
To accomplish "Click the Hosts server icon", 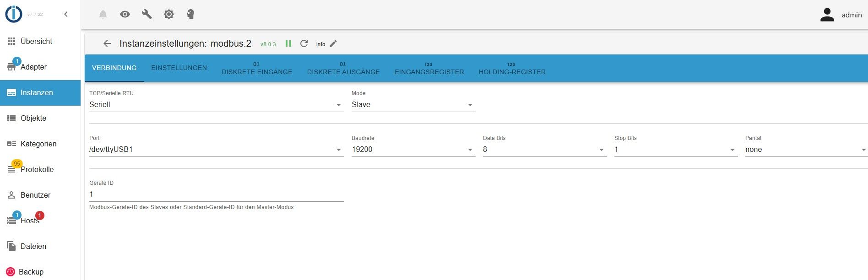I will pos(11,221).
